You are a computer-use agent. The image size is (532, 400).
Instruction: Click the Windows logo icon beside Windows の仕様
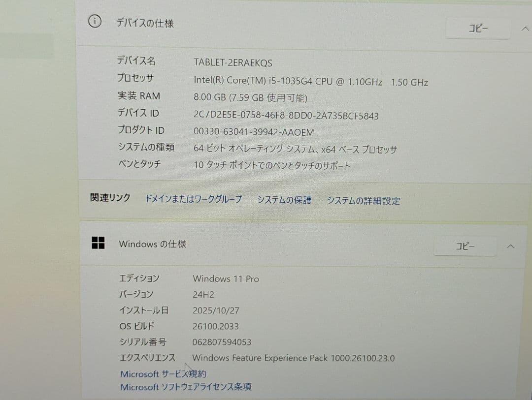pos(98,243)
